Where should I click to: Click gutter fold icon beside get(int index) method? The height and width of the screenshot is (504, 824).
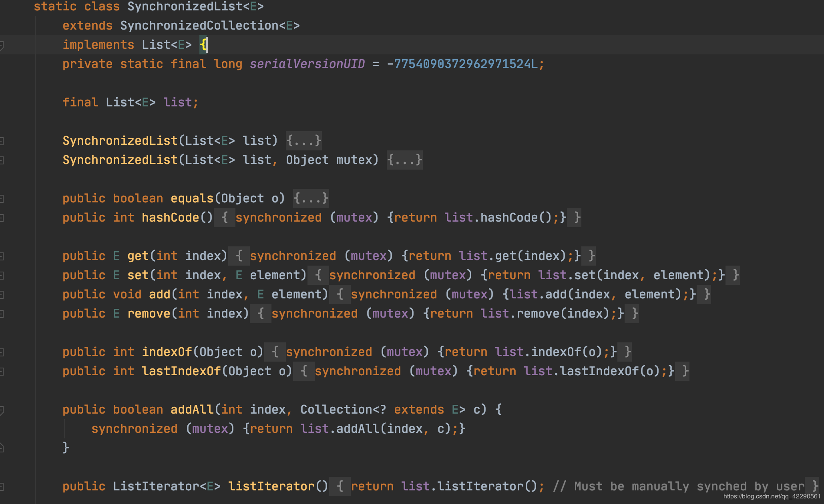point(2,256)
